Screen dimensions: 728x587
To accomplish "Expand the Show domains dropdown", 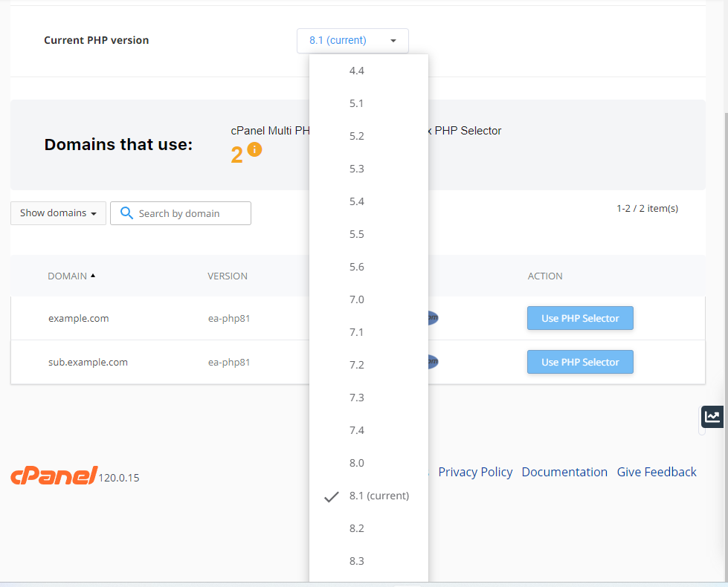I will tap(58, 213).
